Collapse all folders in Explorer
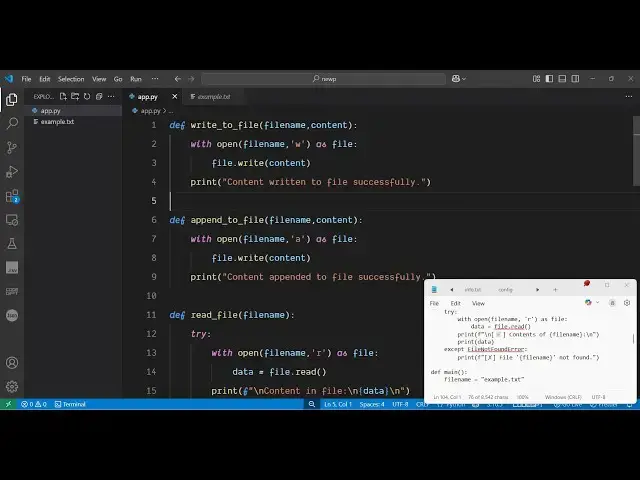Image resolution: width=640 pixels, height=480 pixels. click(99, 96)
